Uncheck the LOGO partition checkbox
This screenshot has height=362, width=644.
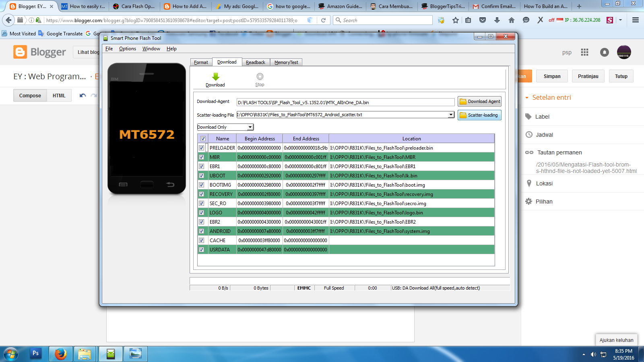(x=202, y=213)
